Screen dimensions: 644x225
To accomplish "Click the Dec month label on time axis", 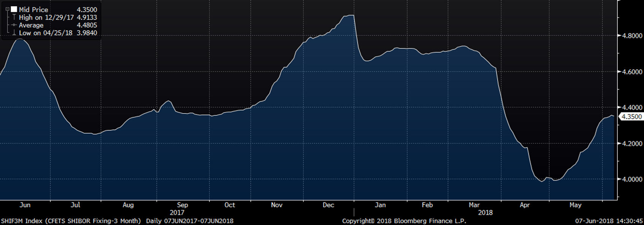I will click(328, 205).
